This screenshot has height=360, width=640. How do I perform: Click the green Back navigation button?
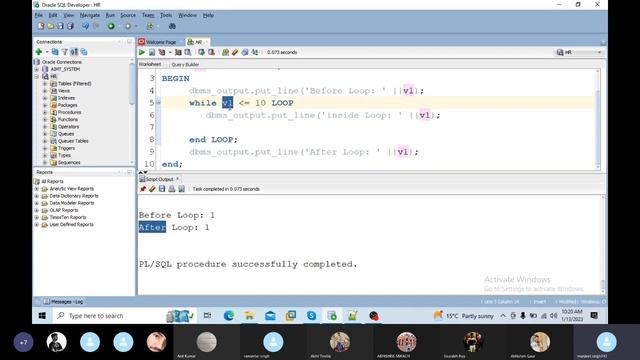click(x=111, y=26)
